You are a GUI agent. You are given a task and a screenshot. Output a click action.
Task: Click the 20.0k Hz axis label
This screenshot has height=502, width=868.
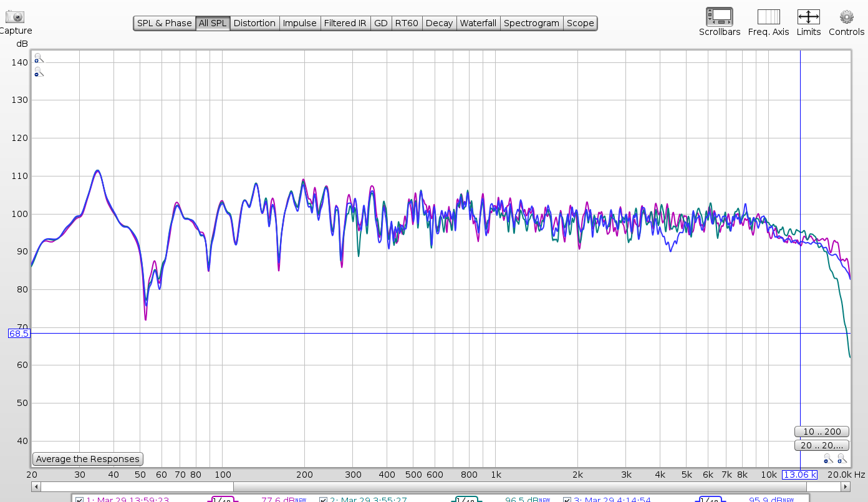pyautogui.click(x=847, y=475)
